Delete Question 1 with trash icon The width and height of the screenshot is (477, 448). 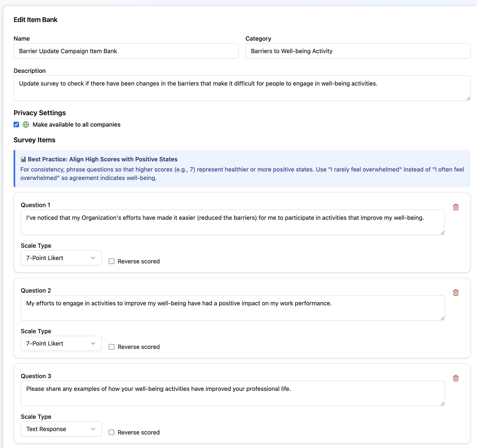[455, 207]
